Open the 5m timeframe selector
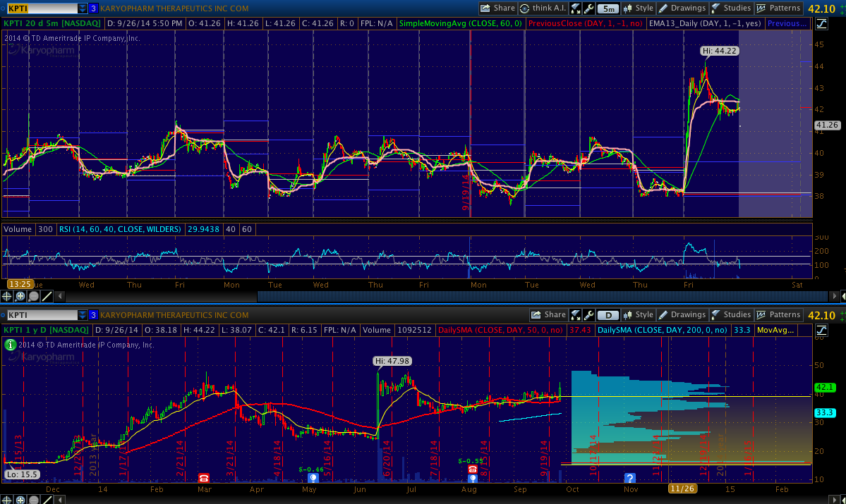The image size is (846, 504). click(608, 8)
